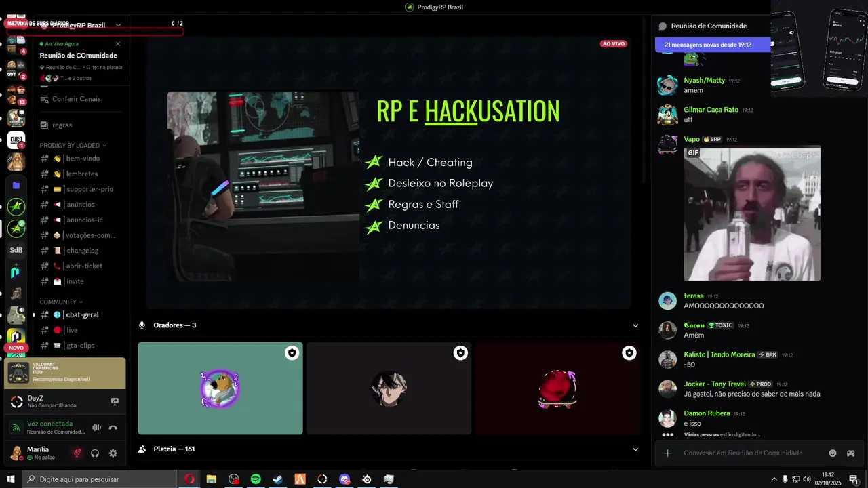The width and height of the screenshot is (868, 488).
Task: Collapse the COMMUNITY category
Action: click(61, 302)
